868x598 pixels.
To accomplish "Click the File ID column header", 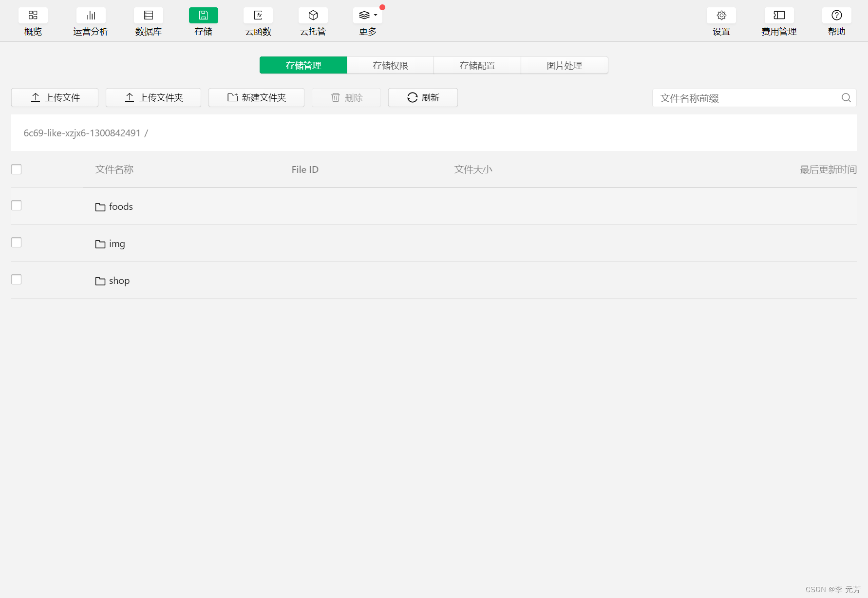I will point(305,169).
